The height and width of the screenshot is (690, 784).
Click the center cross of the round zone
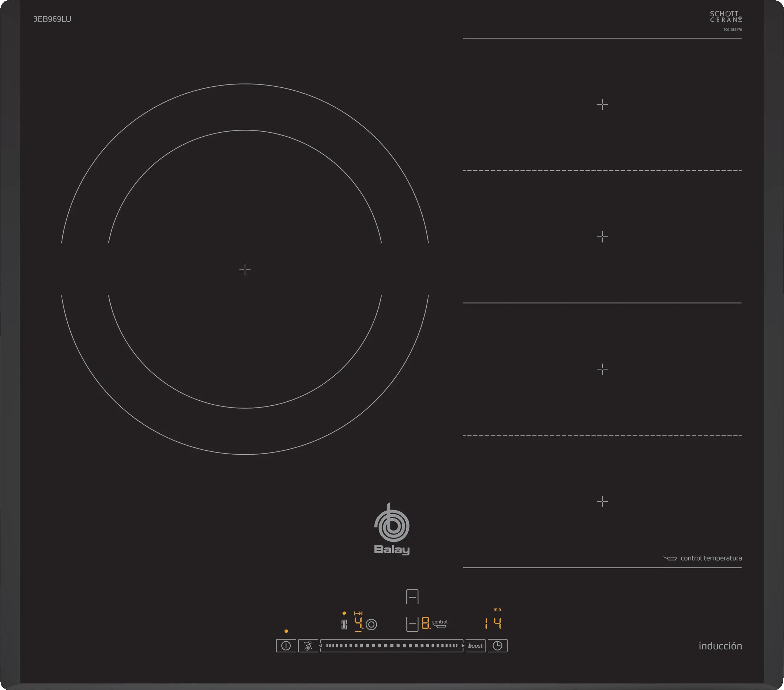coord(245,269)
